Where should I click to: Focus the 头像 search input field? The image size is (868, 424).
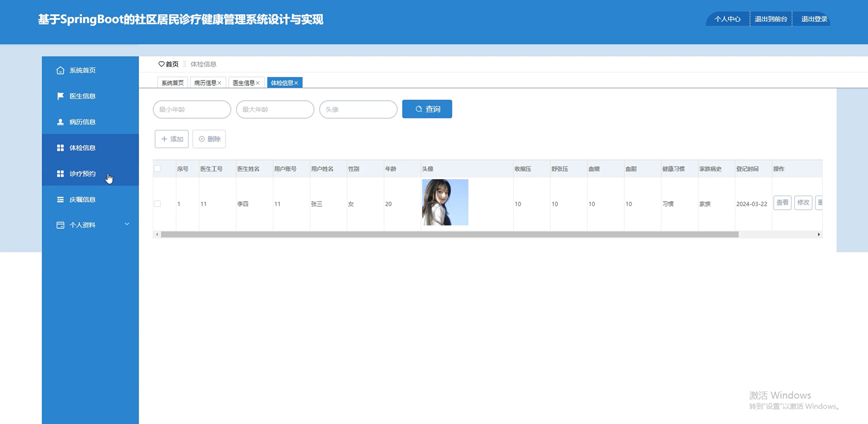pos(359,109)
